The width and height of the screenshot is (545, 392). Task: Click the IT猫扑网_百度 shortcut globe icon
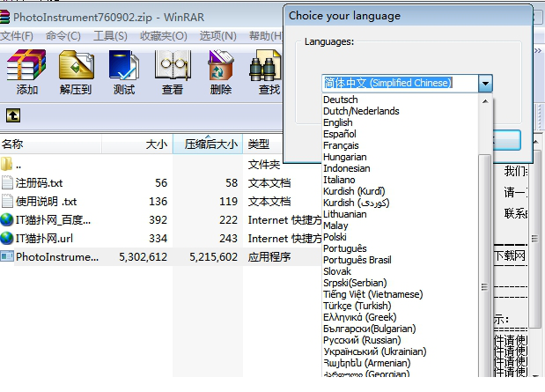(x=7, y=220)
